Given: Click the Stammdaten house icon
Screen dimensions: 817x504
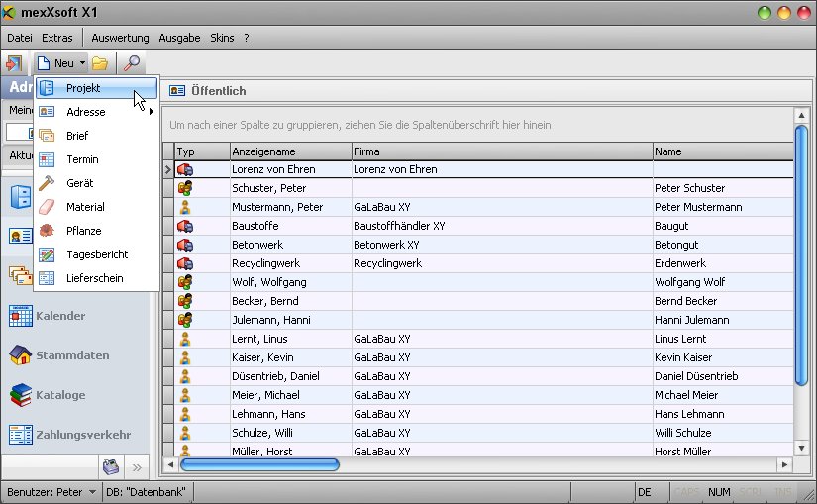Looking at the screenshot, I should pos(21,355).
